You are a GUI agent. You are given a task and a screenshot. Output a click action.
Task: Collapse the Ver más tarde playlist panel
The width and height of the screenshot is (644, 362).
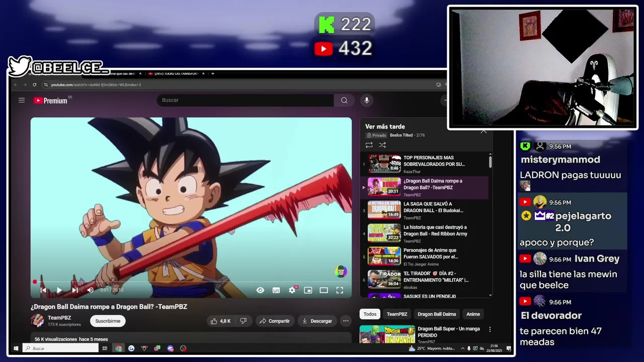pyautogui.click(x=484, y=131)
